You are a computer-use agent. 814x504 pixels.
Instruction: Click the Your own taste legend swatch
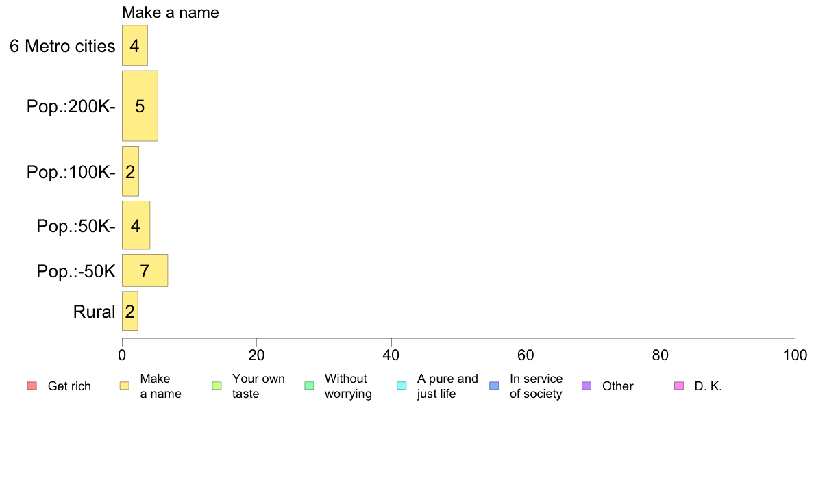(x=217, y=386)
